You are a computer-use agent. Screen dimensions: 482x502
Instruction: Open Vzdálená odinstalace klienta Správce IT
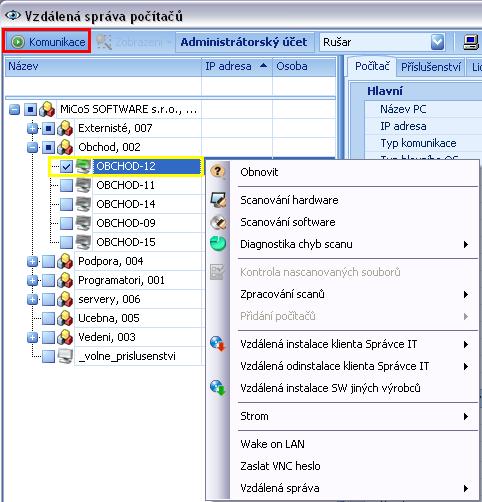coord(342,366)
